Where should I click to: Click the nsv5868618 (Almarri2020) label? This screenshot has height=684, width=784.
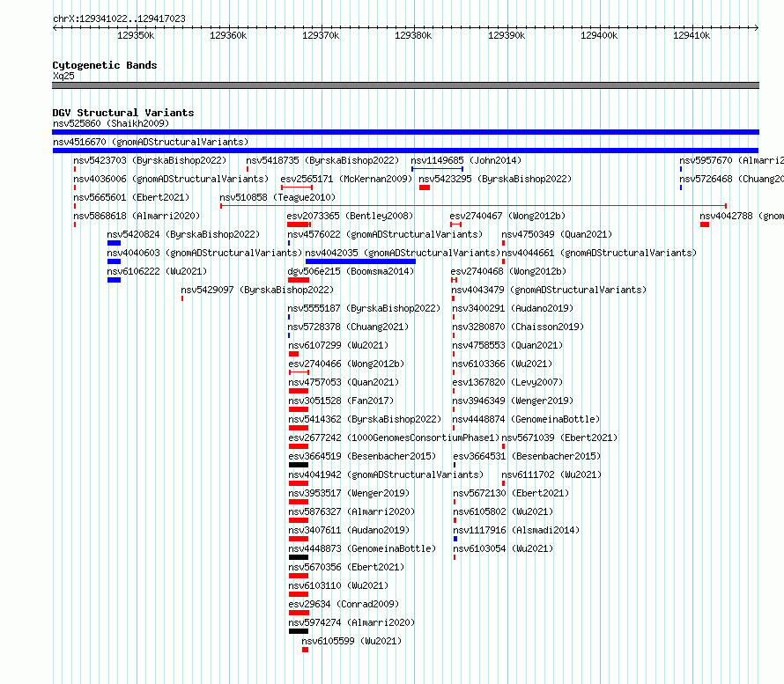pos(137,216)
